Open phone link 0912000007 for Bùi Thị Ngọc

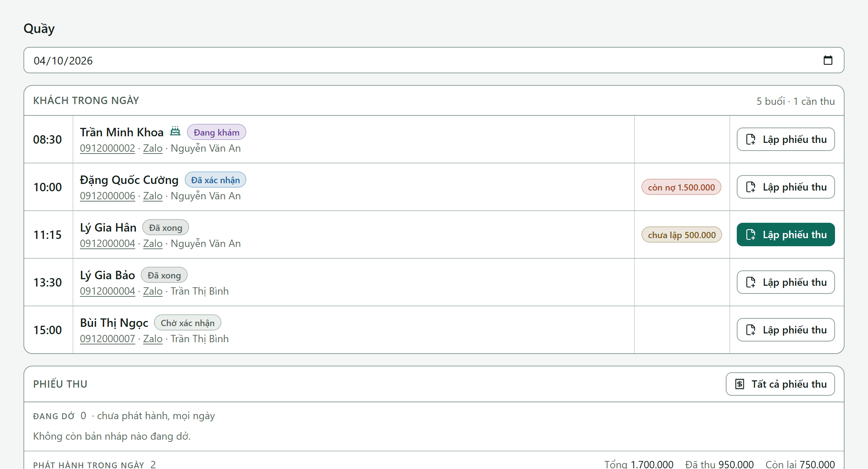107,339
